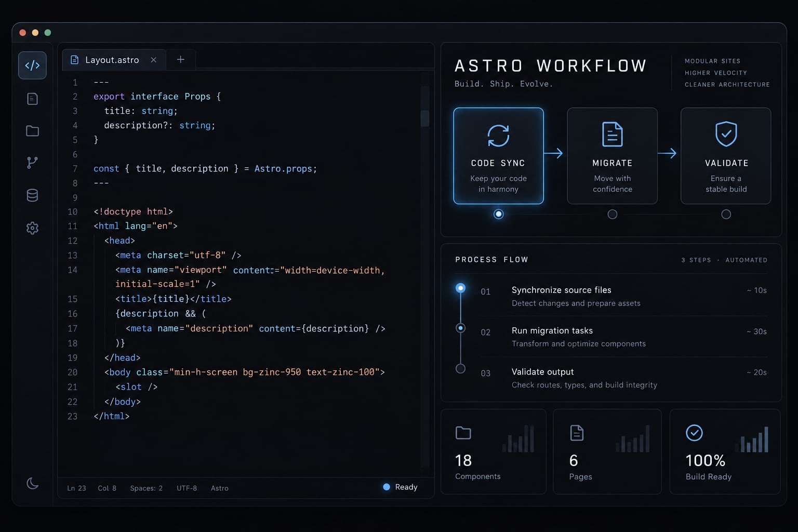The height and width of the screenshot is (532, 798).
Task: Click the Col 8 status bar entry
Action: tap(107, 488)
